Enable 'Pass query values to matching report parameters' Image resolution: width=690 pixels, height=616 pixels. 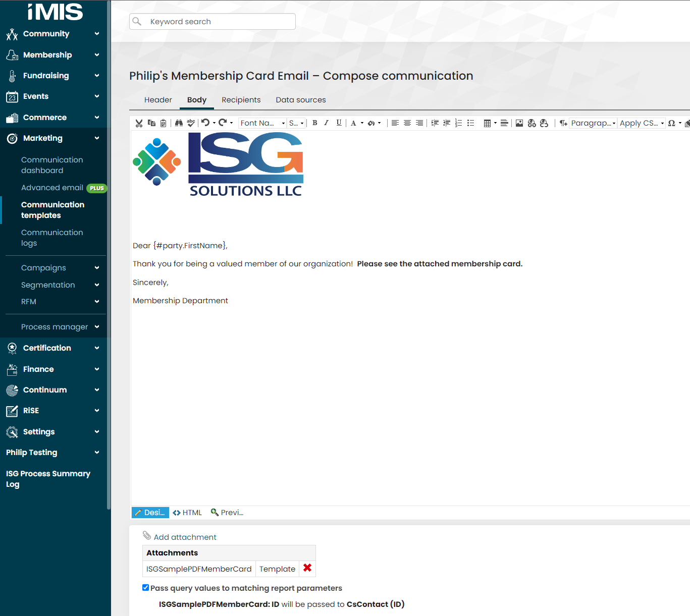click(145, 587)
